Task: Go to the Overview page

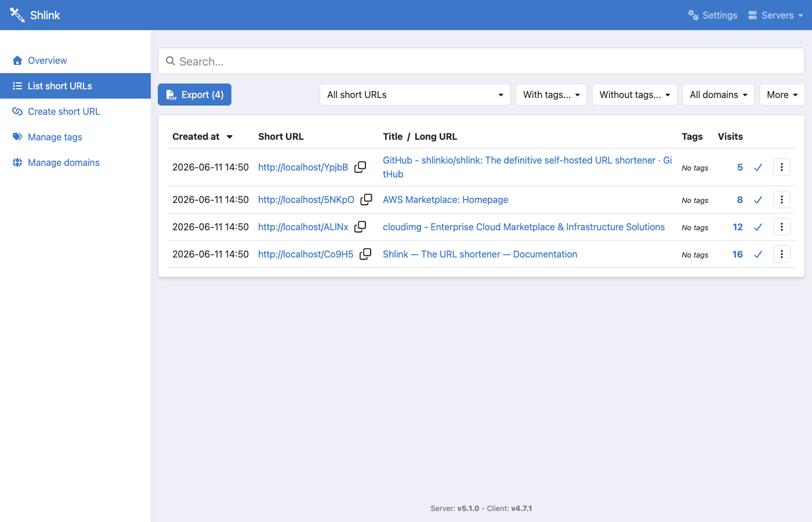Action: [75, 60]
